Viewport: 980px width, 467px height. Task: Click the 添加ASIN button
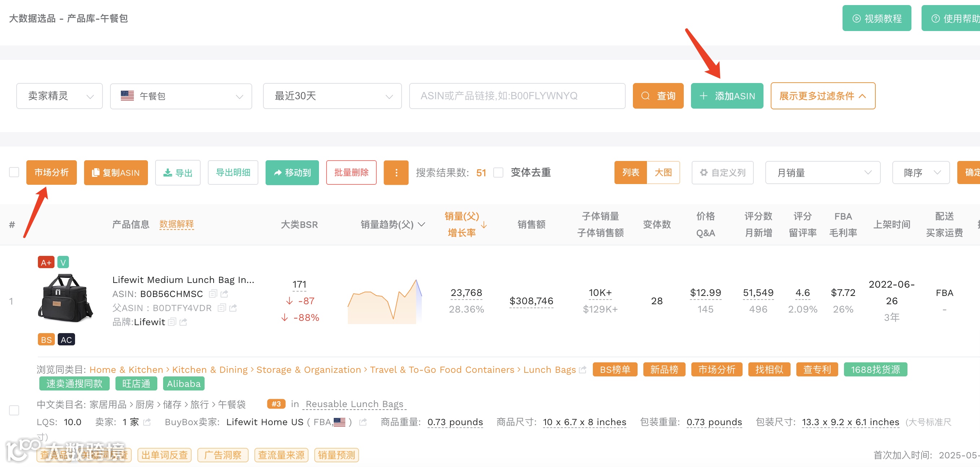(x=727, y=96)
